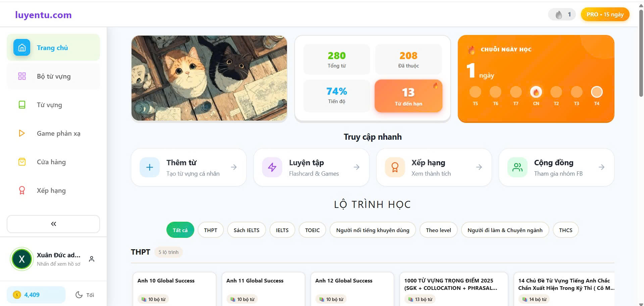This screenshot has height=306, width=644.
Task: Launch Game phản xạ via its play icon
Action: point(22,133)
